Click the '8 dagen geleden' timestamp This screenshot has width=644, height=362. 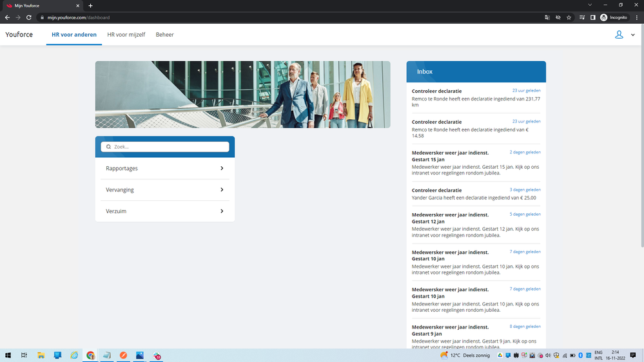tap(525, 327)
